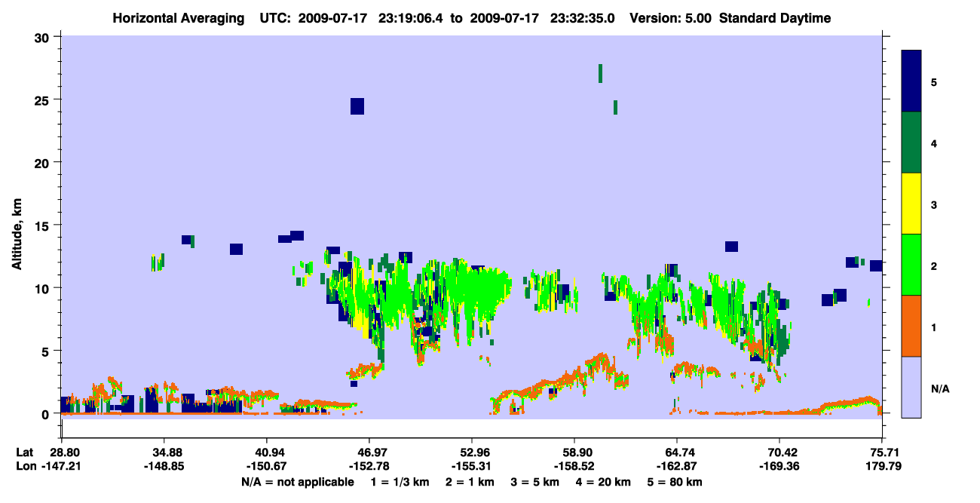Click the latitude value 28.80

pyautogui.click(x=65, y=452)
